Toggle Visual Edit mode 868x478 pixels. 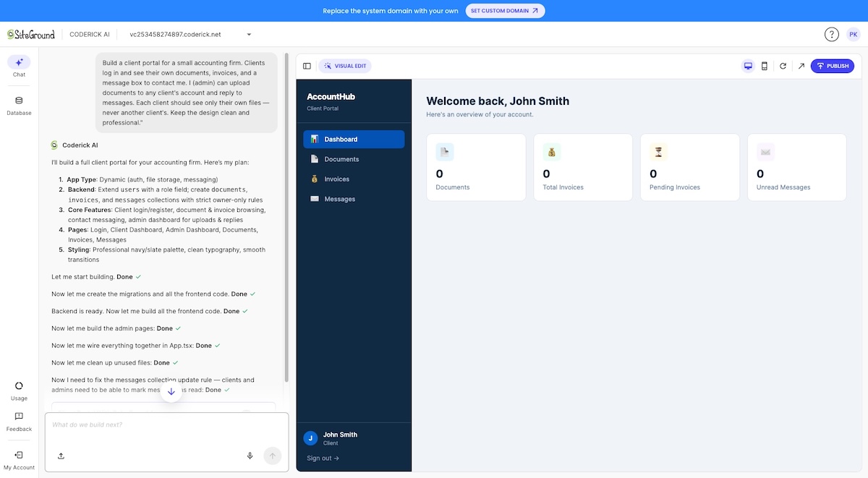tap(345, 66)
